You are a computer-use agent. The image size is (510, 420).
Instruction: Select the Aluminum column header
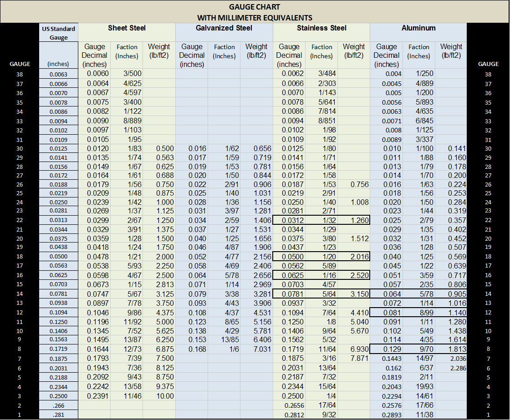pyautogui.click(x=418, y=28)
